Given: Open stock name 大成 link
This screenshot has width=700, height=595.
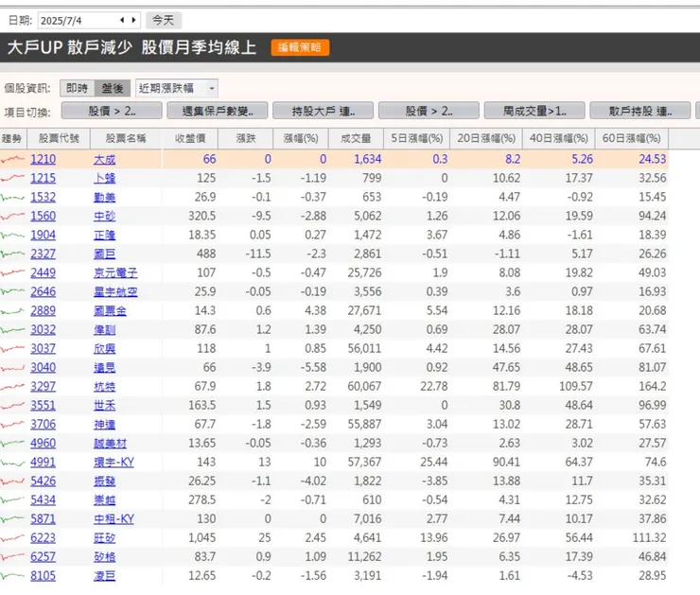Looking at the screenshot, I should click(104, 159).
